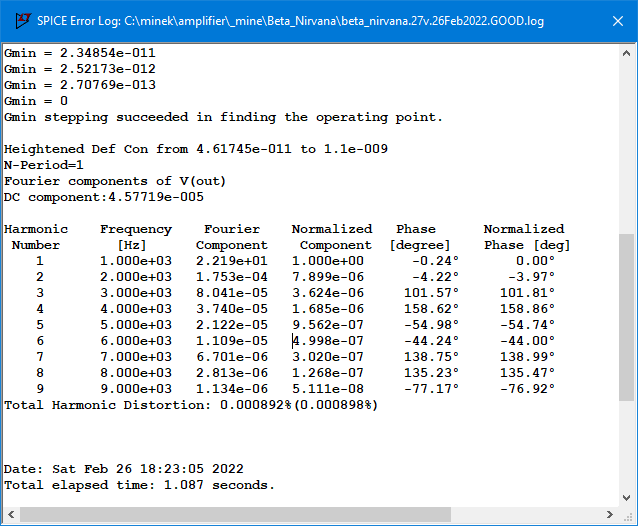
Task: Click Fourier component value 2.219e+01
Action: pos(232,261)
